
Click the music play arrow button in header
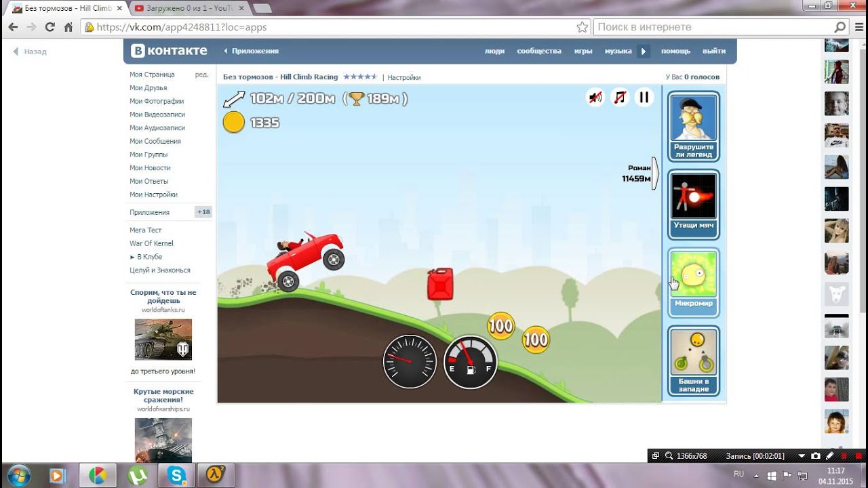tap(644, 51)
